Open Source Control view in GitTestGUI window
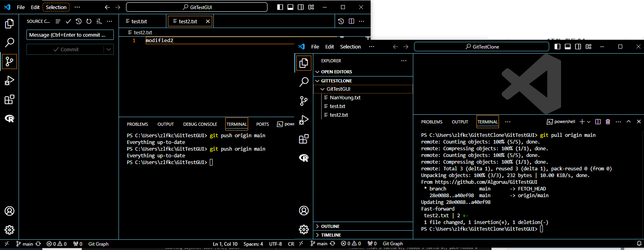Image resolution: width=644 pixels, height=250 pixels. click(x=9, y=62)
